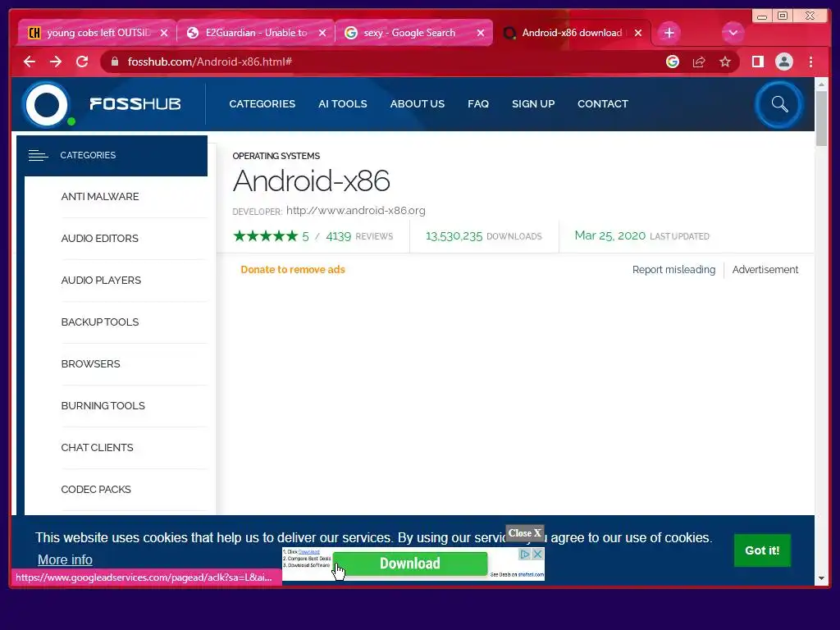Open the AI TOOLS navigation item
The height and width of the screenshot is (630, 840).
(x=342, y=104)
